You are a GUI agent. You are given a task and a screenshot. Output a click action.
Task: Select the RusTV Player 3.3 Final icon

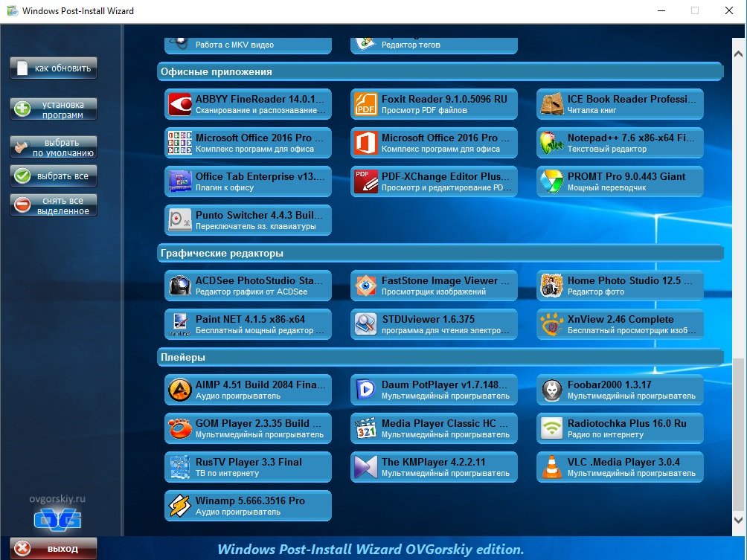click(180, 467)
